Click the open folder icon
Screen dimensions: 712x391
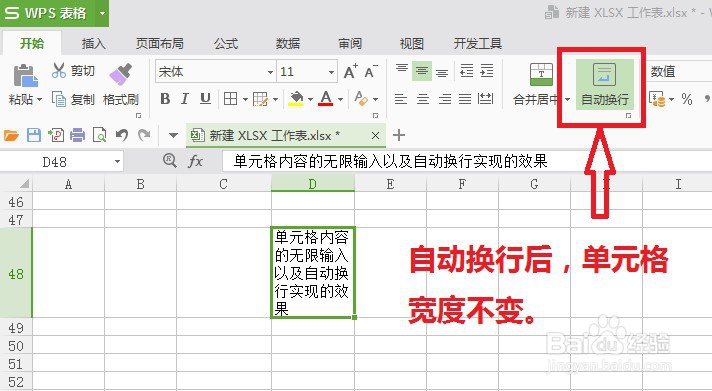(x=11, y=135)
